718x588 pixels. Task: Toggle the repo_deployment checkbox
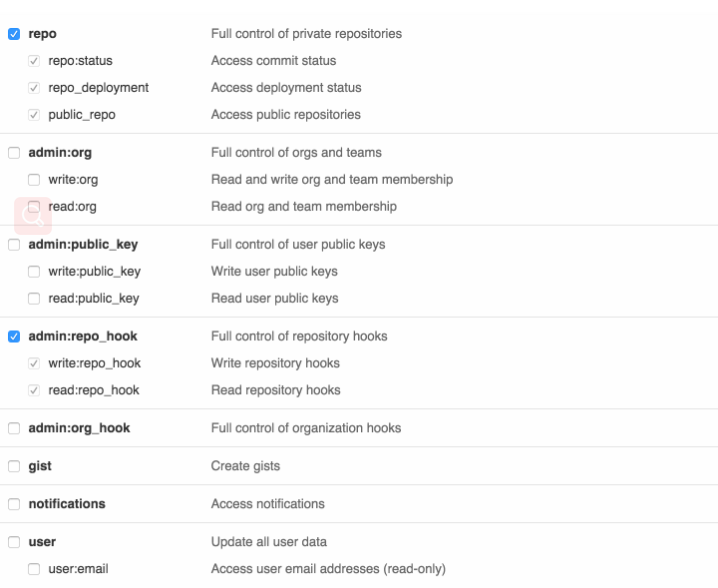[x=33, y=88]
